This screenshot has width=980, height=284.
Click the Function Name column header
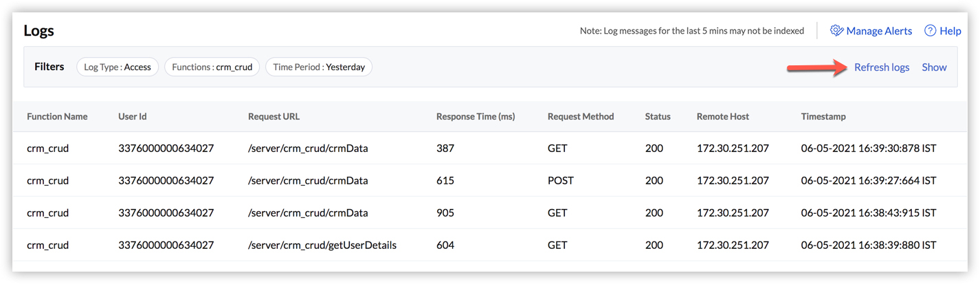(57, 117)
